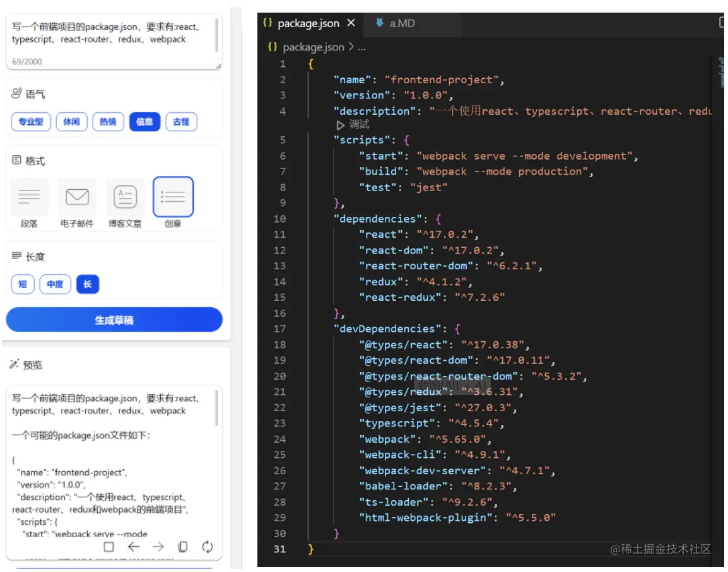
Task: Click the 语气 tone section icon
Action: pyautogui.click(x=16, y=93)
